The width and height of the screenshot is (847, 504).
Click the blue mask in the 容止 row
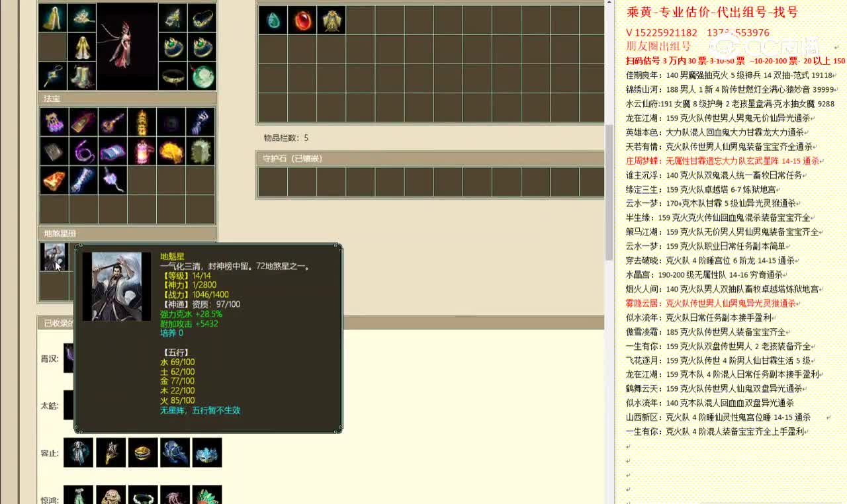pyautogui.click(x=207, y=453)
